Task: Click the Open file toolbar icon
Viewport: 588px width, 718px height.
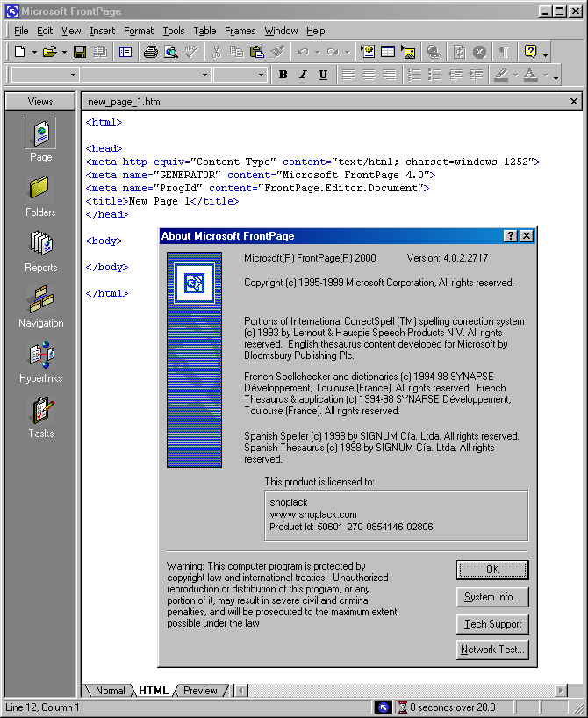Action: coord(49,52)
